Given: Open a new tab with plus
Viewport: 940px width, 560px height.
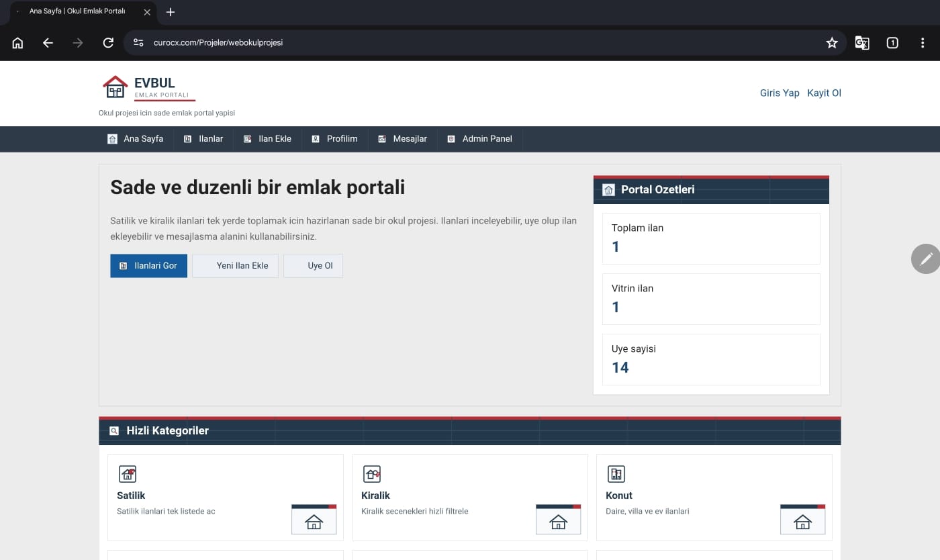Looking at the screenshot, I should tap(171, 12).
